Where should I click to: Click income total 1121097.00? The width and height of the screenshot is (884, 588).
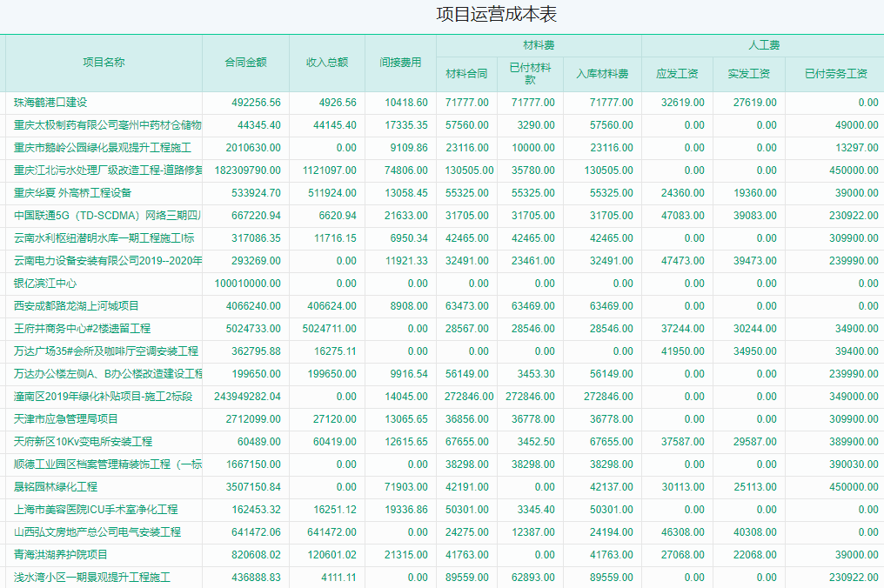click(x=329, y=170)
